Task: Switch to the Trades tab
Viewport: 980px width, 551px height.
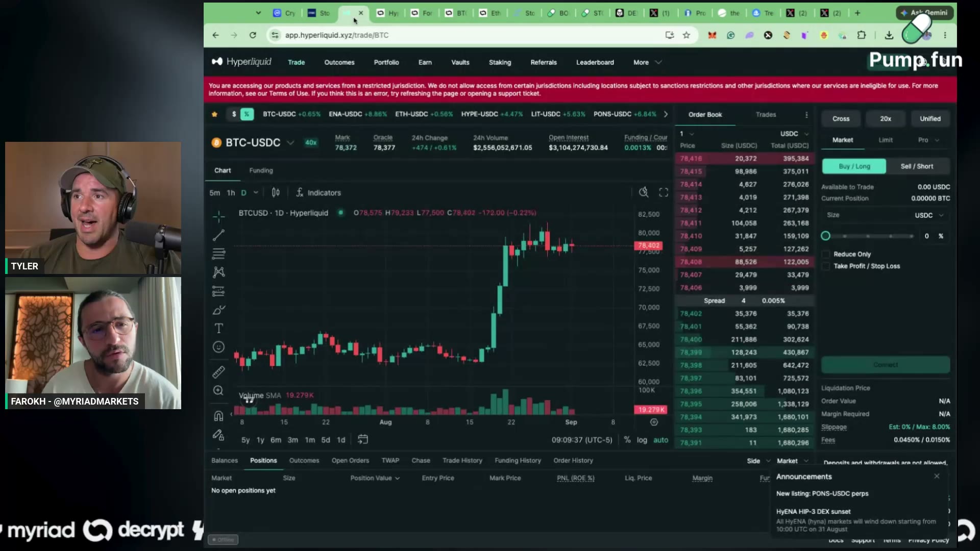Action: [x=766, y=115]
